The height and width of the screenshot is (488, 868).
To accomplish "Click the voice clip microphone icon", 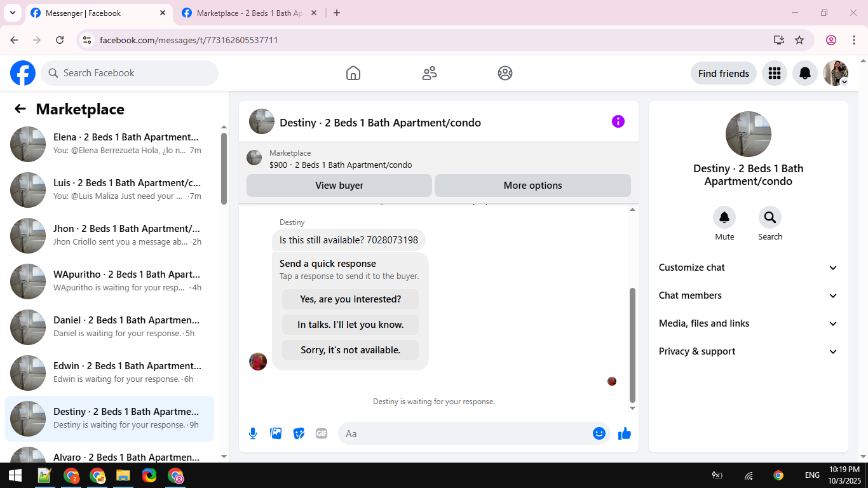I will tap(253, 433).
